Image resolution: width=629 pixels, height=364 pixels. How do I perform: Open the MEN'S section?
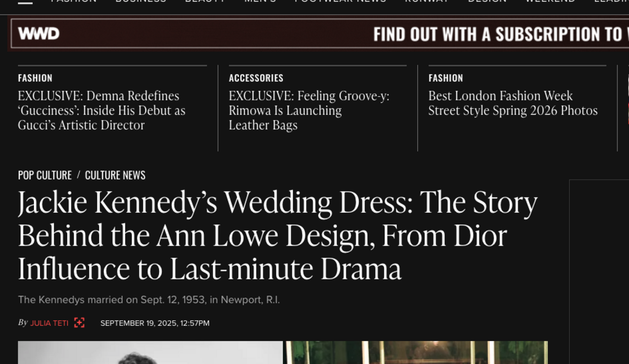pyautogui.click(x=259, y=1)
